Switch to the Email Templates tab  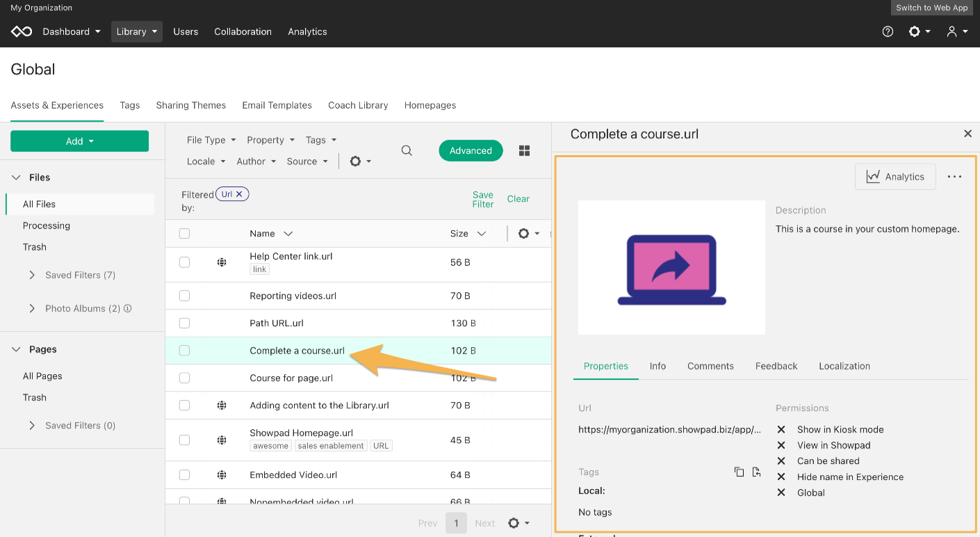[x=277, y=105]
